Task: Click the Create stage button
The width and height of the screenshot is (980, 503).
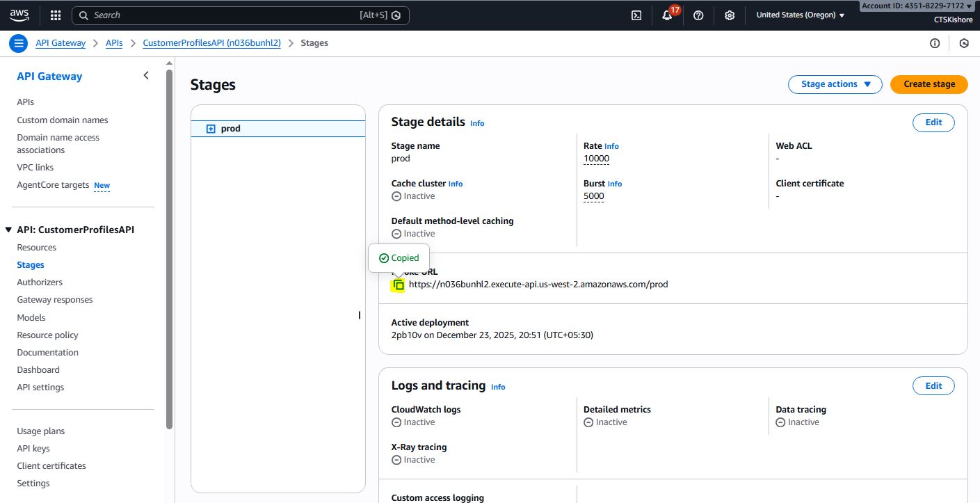Action: point(929,84)
